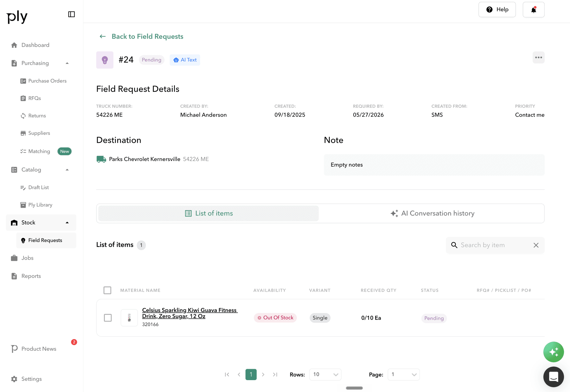Open notifications bell
The width and height of the screenshot is (570, 392).
pyautogui.click(x=533, y=10)
